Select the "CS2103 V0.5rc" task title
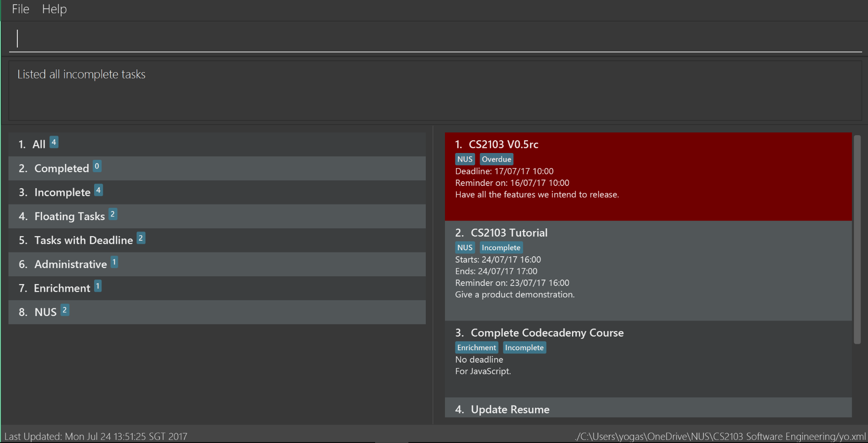This screenshot has height=443, width=868. click(x=503, y=144)
